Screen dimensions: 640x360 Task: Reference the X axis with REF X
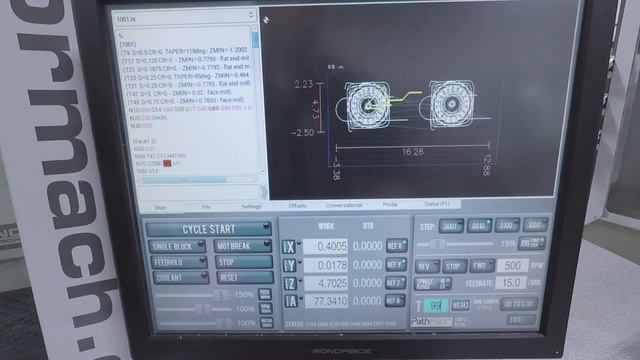pos(396,246)
